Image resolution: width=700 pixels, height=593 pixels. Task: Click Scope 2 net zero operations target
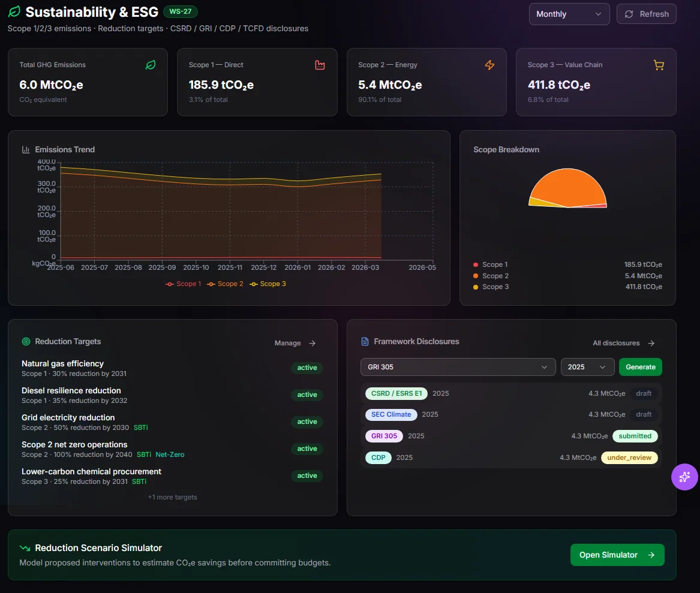[x=74, y=444]
